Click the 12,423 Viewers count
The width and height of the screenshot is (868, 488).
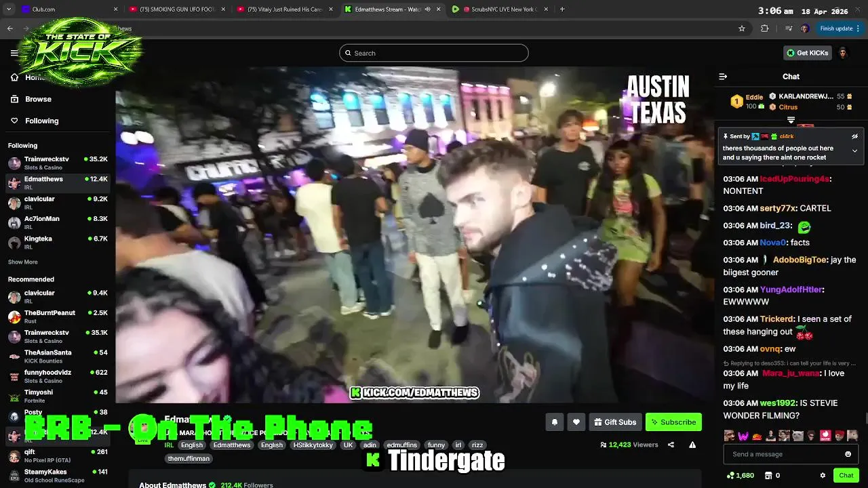[629, 445]
